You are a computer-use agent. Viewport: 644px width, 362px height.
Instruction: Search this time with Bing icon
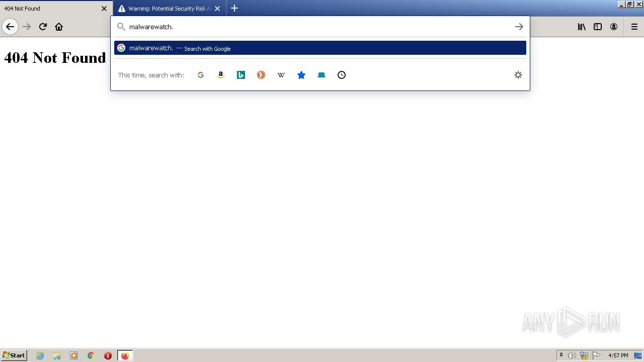[x=241, y=75]
